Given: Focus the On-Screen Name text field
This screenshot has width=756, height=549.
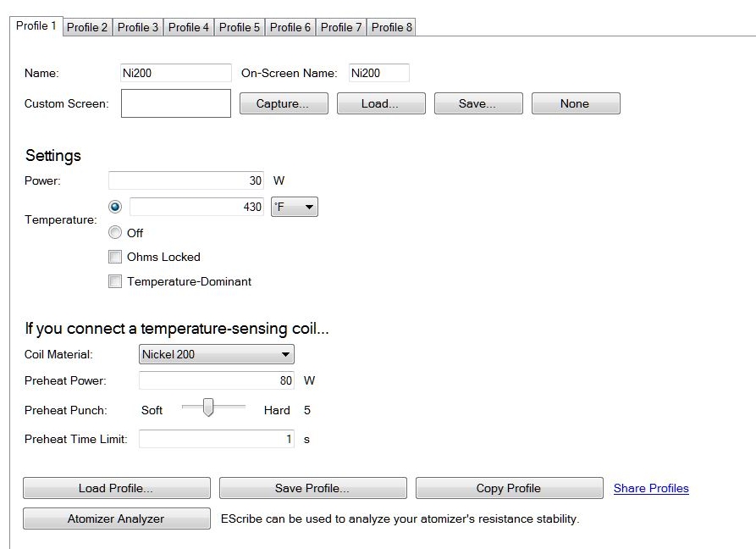Looking at the screenshot, I should (378, 73).
